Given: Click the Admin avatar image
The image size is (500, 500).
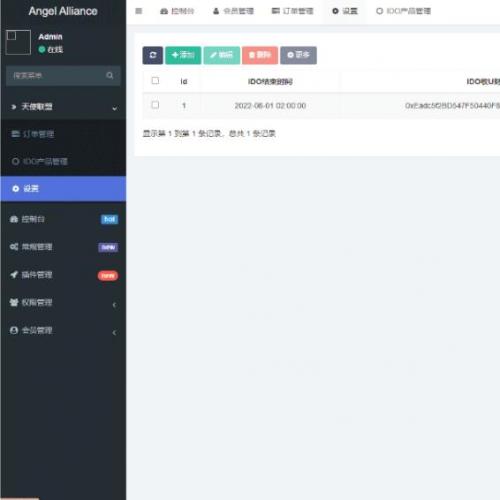Looking at the screenshot, I should (18, 42).
